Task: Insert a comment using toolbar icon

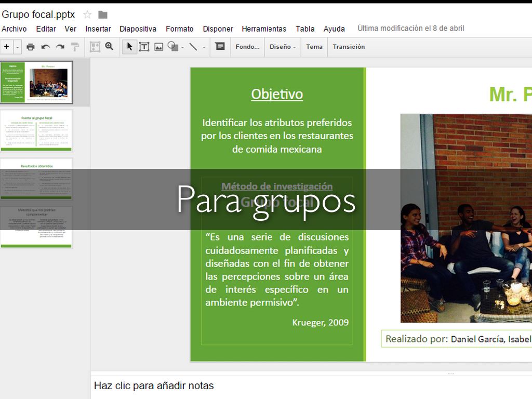Action: [x=220, y=47]
